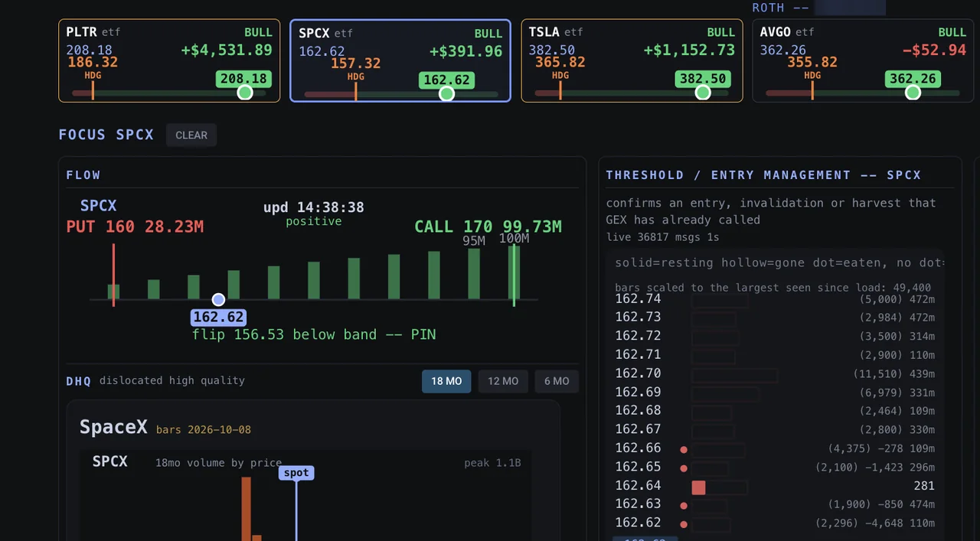The image size is (980, 541).
Task: Select the SPCX ticker card
Action: [400, 60]
